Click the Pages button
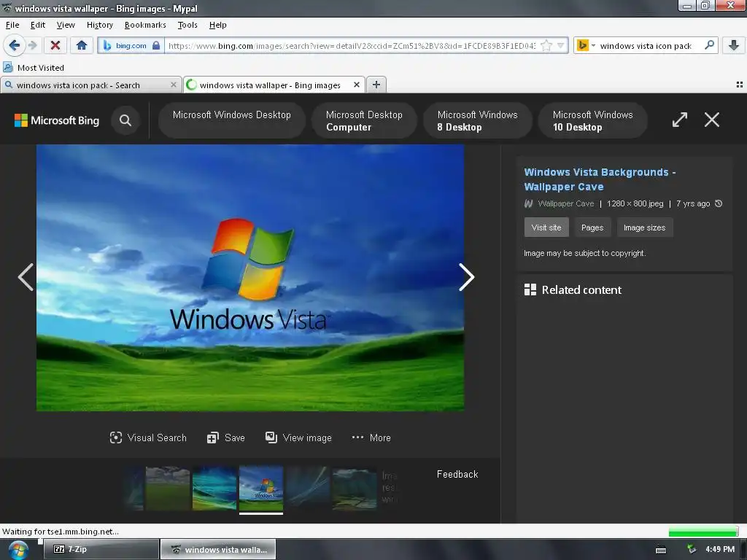 tap(592, 227)
